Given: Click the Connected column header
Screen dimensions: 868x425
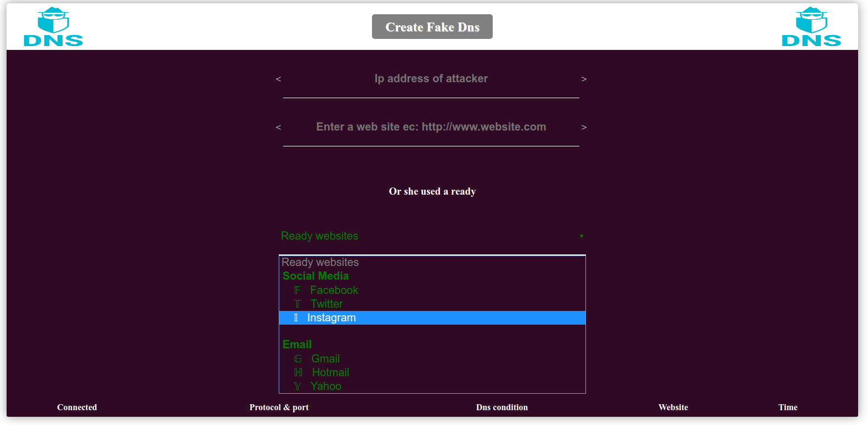Looking at the screenshot, I should (77, 407).
